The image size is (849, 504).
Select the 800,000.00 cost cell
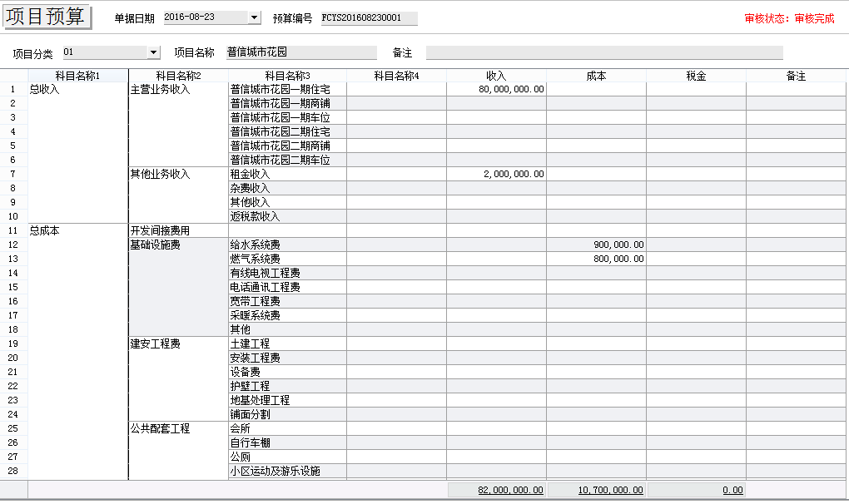coord(596,259)
